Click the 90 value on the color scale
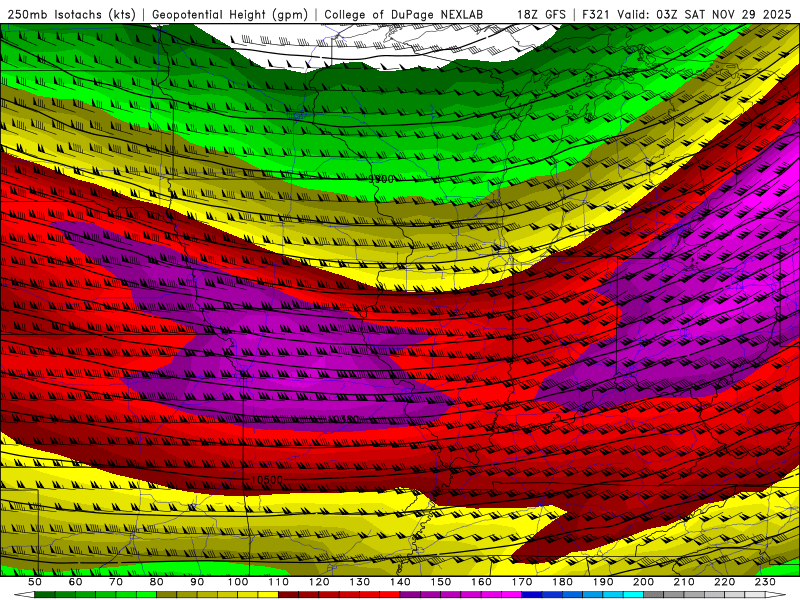800x600 pixels. (x=197, y=582)
